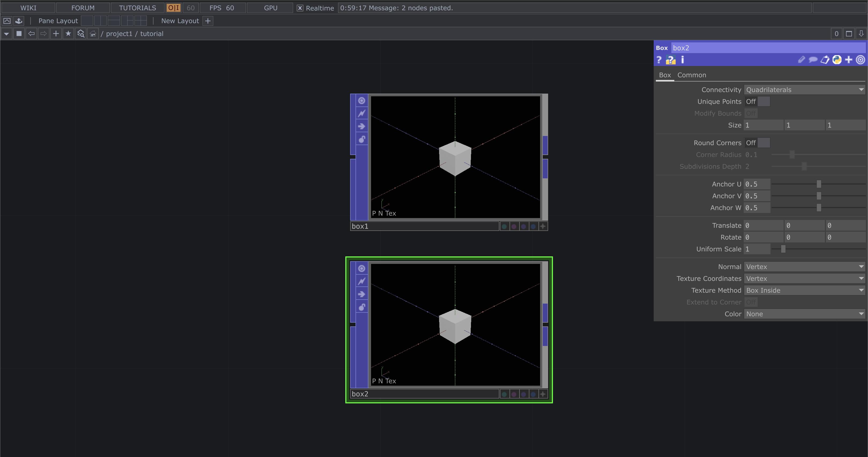Turn on Unique Points toggle
This screenshot has height=457, width=868.
(757, 102)
